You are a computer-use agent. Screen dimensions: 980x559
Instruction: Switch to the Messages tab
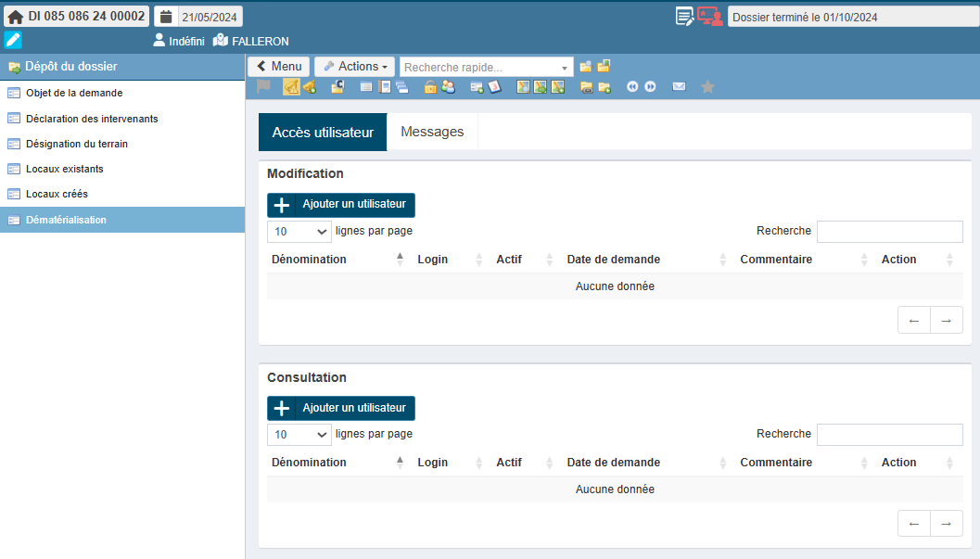point(432,133)
